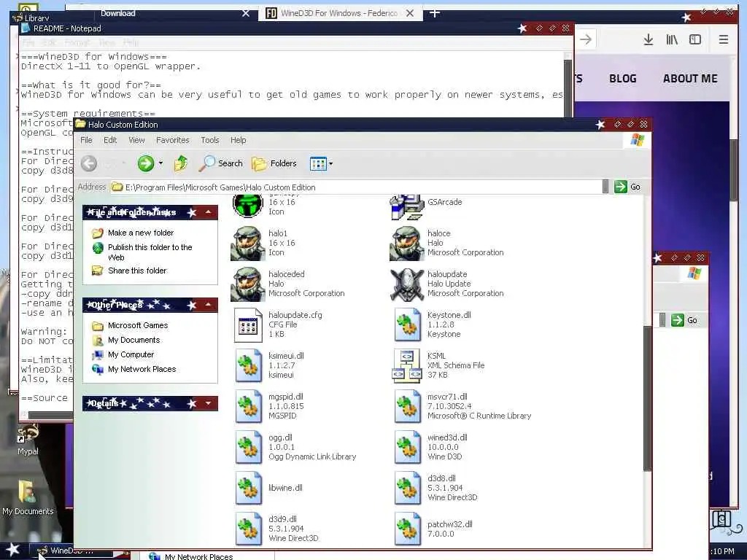Open My Network Places from Other Places
Image resolution: width=747 pixels, height=560 pixels.
[x=142, y=369]
